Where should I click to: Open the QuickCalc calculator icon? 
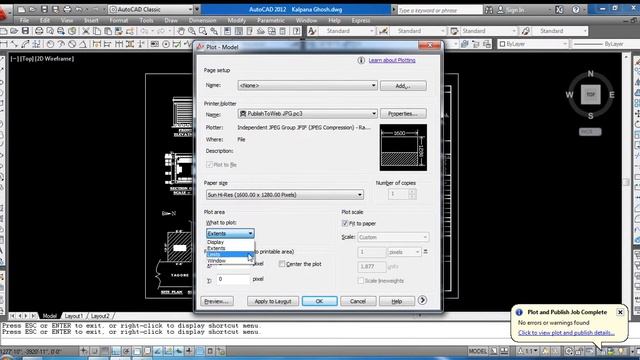coord(282,31)
